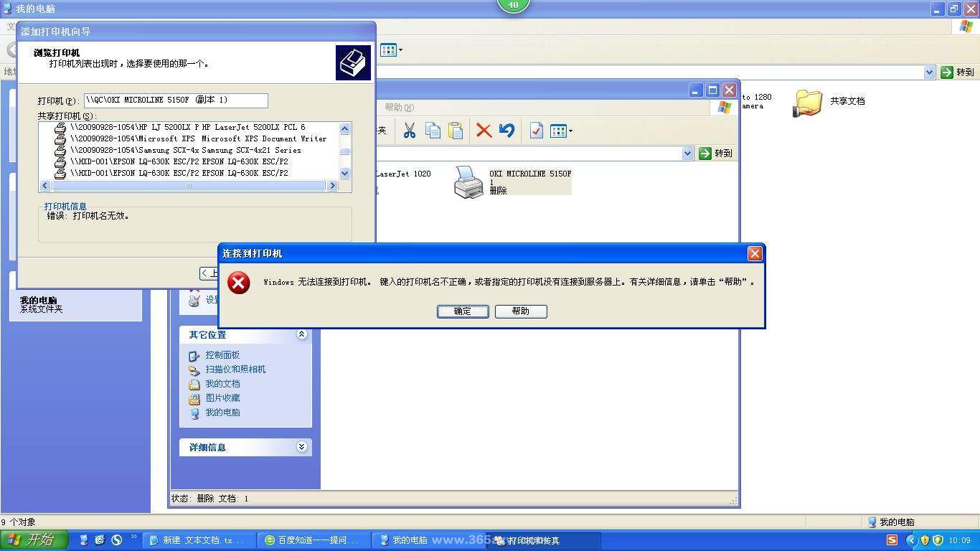Click the taskbar clock showing 10:09
Viewport: 980px width, 551px height.
[959, 540]
